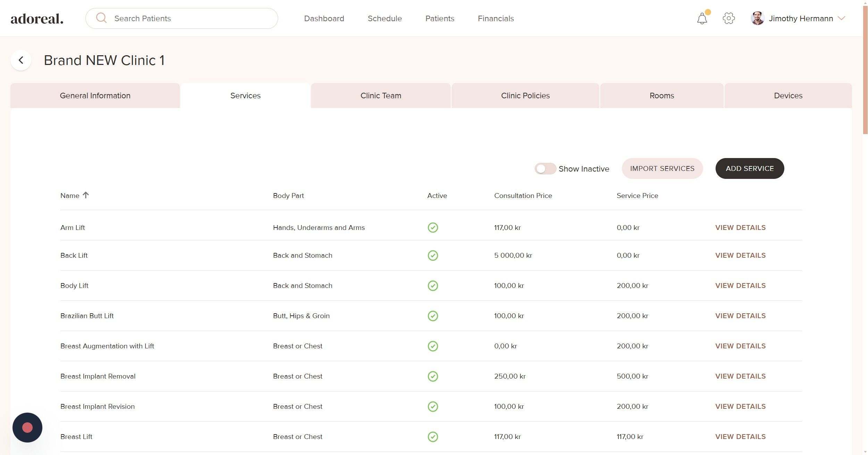
Task: Open the Financials menu item
Action: click(x=495, y=18)
